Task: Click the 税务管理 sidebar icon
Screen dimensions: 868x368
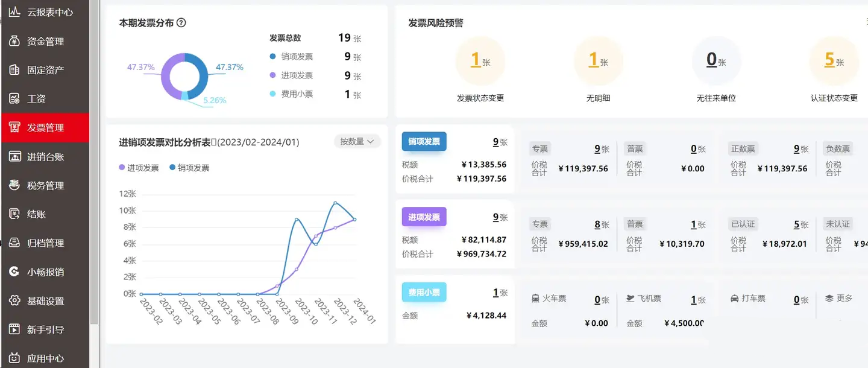Action: (x=14, y=185)
